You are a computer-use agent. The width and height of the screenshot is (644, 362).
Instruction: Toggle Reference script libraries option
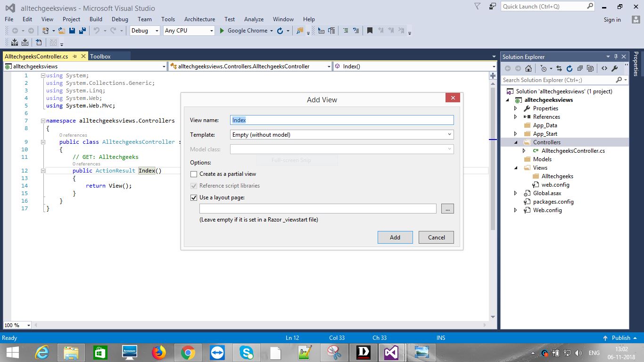point(194,186)
